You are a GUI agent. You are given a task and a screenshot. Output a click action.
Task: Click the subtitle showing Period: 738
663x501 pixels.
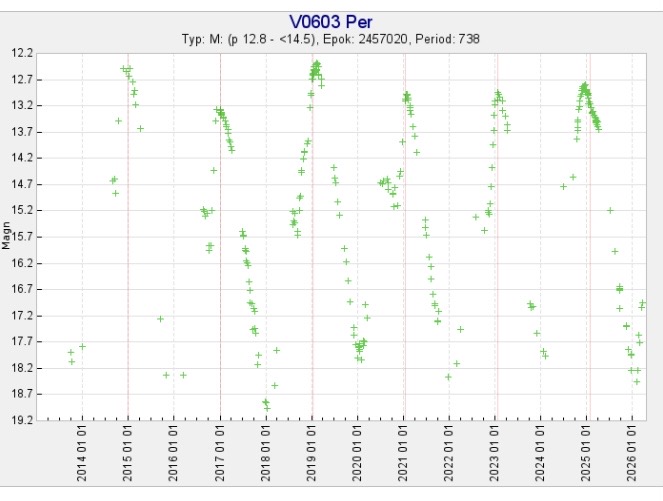tap(461, 39)
